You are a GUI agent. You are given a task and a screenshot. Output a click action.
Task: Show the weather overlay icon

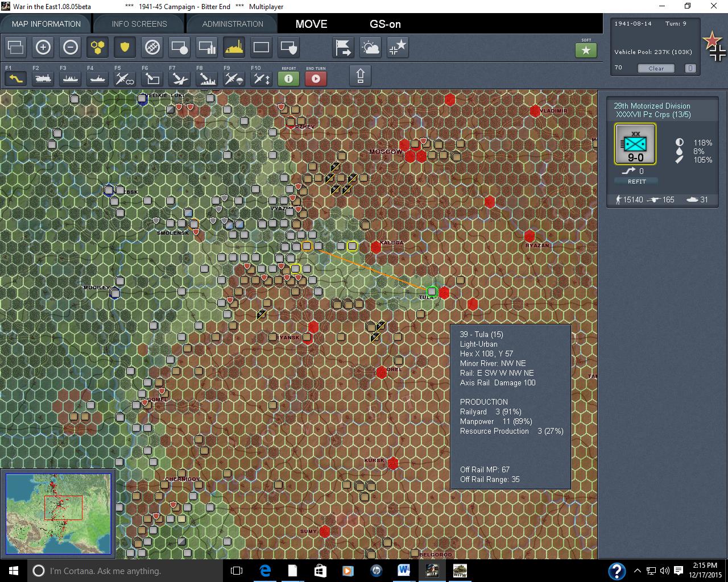point(371,48)
